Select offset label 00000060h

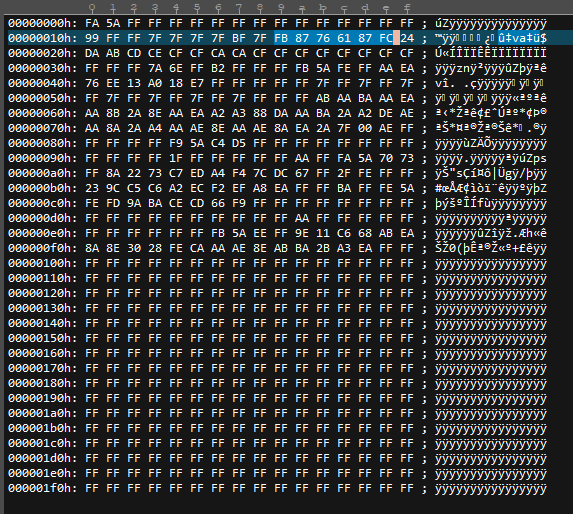click(x=43, y=113)
